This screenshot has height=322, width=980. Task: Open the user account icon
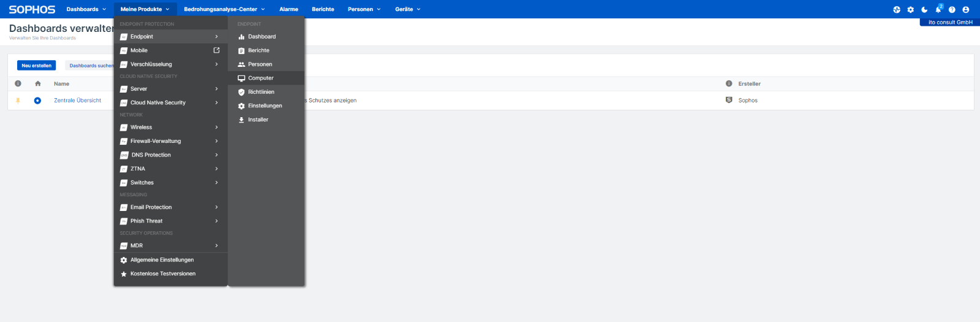[966, 9]
